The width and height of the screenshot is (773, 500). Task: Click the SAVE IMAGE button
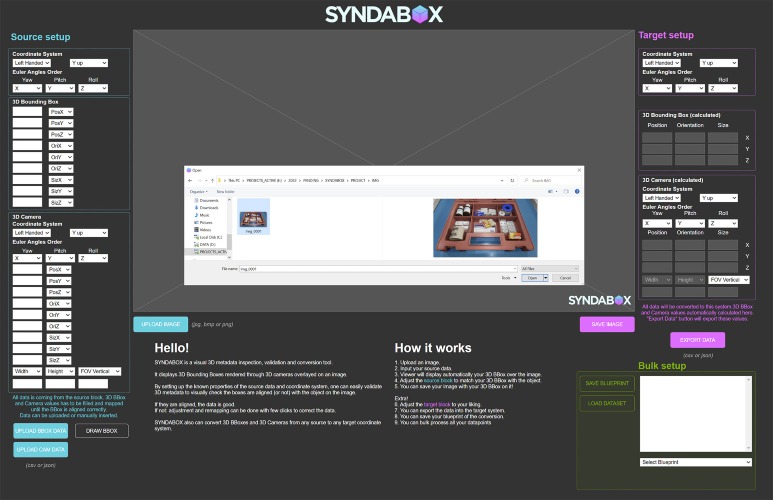(607, 324)
